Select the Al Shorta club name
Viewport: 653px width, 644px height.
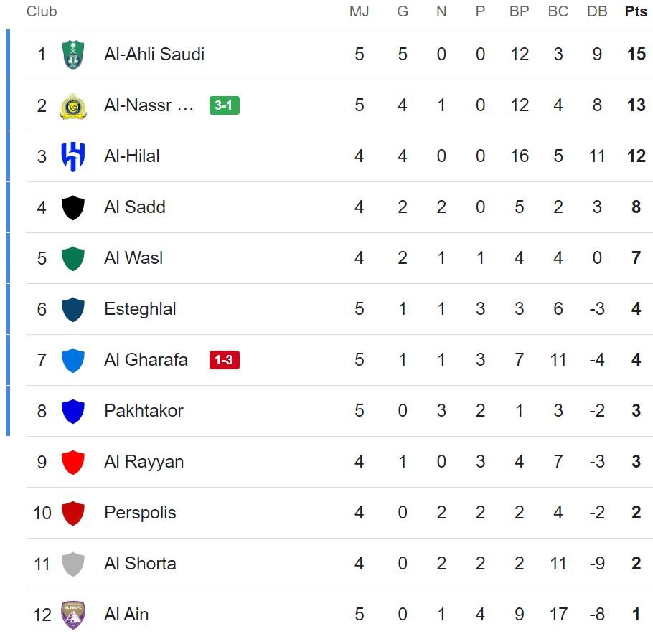pos(139,563)
